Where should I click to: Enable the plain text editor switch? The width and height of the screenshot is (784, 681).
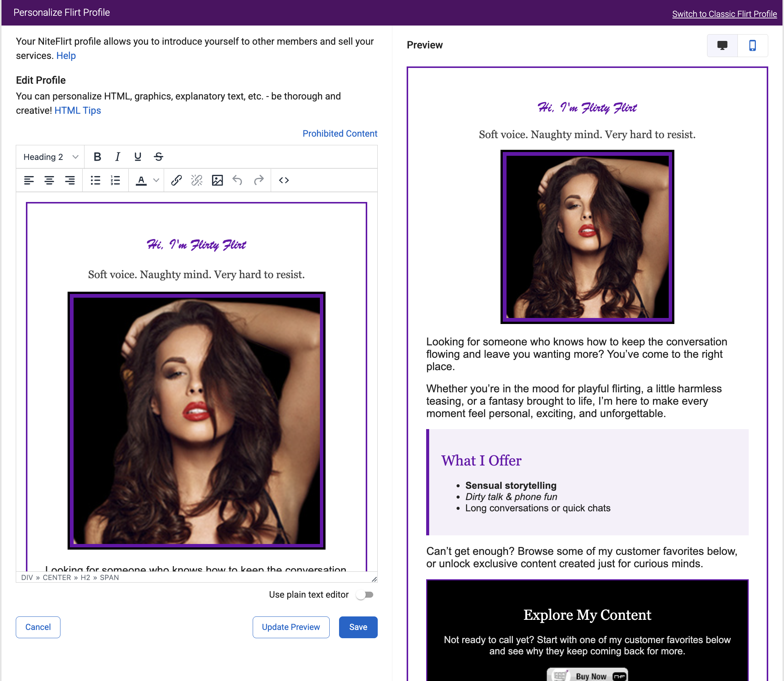pyautogui.click(x=365, y=595)
